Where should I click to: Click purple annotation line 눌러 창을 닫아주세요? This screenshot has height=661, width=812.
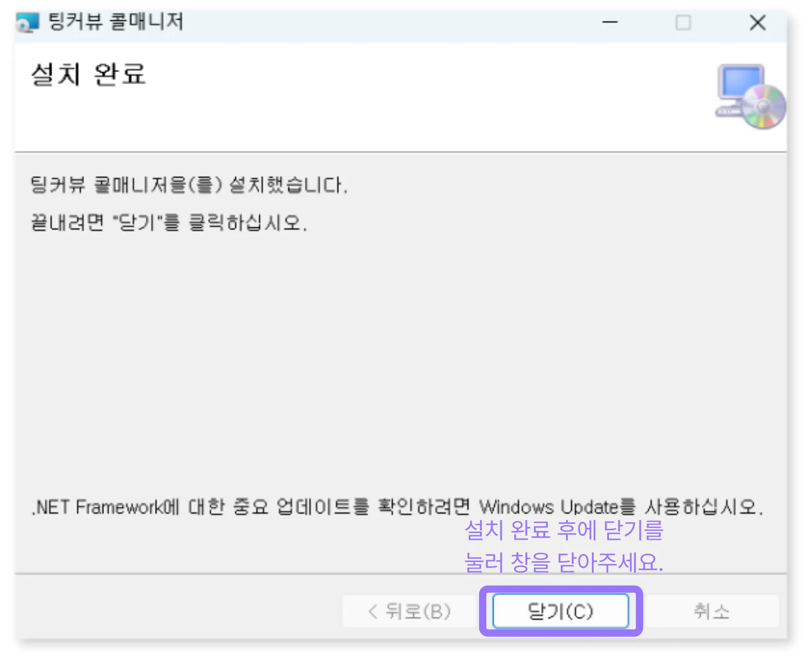[x=564, y=562]
